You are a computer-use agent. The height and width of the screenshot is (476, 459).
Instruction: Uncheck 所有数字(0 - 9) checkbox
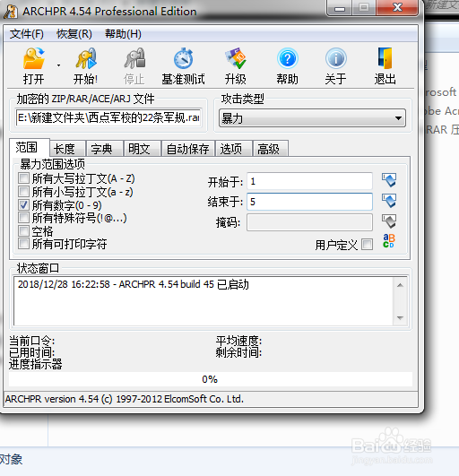(x=23, y=205)
